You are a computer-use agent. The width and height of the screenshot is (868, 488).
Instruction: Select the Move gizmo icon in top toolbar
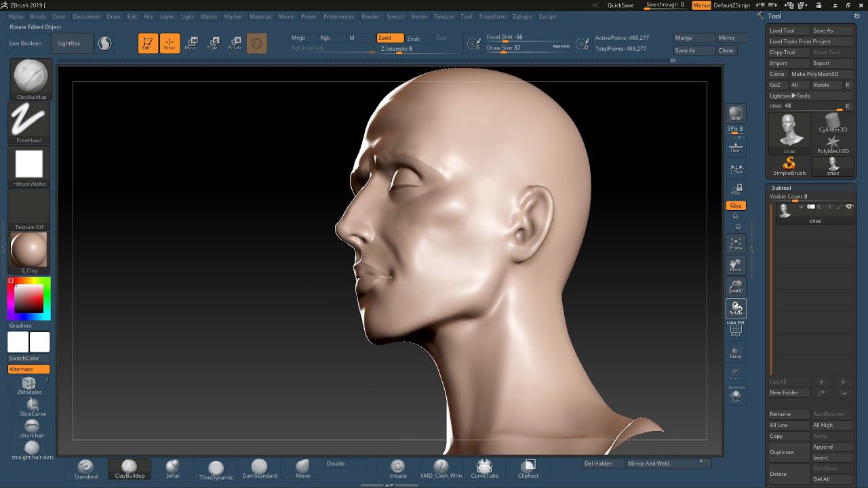[x=191, y=43]
